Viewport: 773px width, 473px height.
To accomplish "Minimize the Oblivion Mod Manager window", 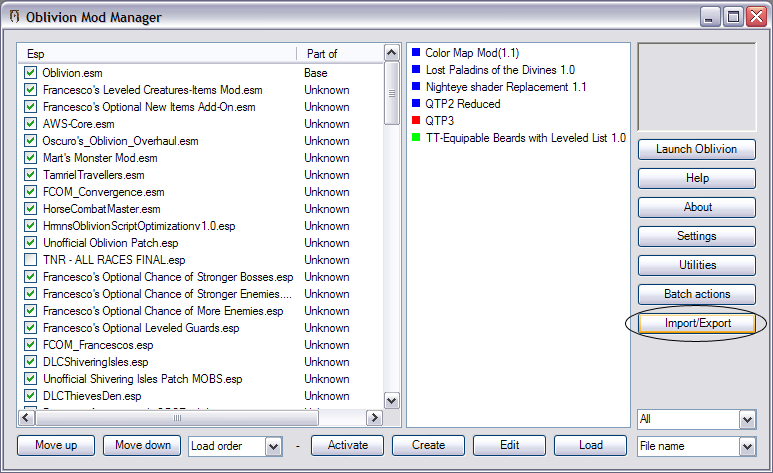I will (x=710, y=17).
